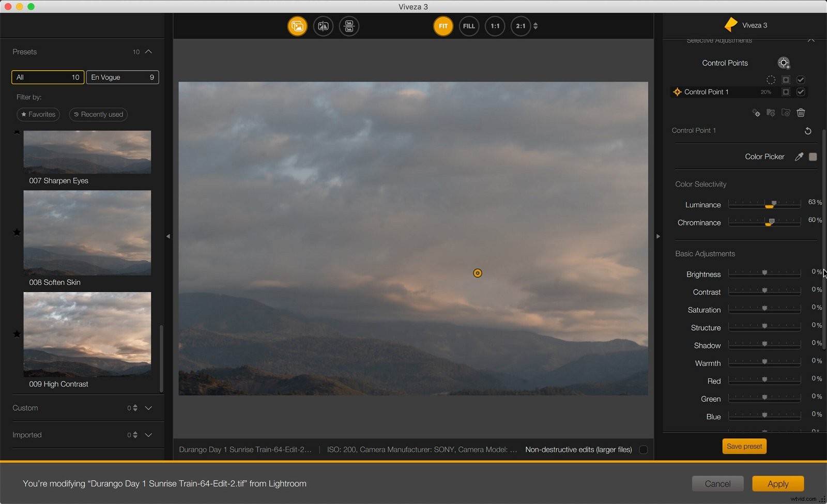Select the single image view mode
Image resolution: width=827 pixels, height=504 pixels.
pyautogui.click(x=297, y=26)
